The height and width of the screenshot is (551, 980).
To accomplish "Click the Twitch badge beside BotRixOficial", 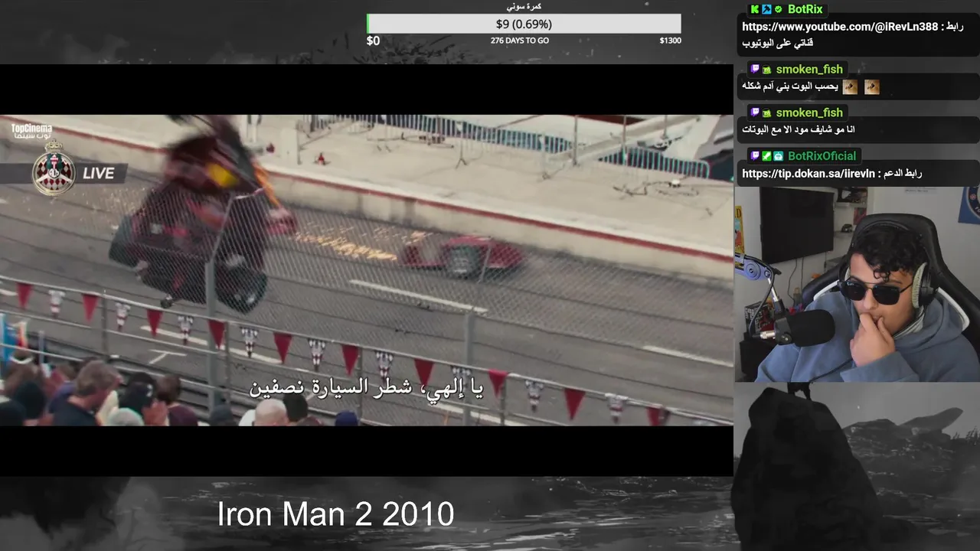I will 755,156.
